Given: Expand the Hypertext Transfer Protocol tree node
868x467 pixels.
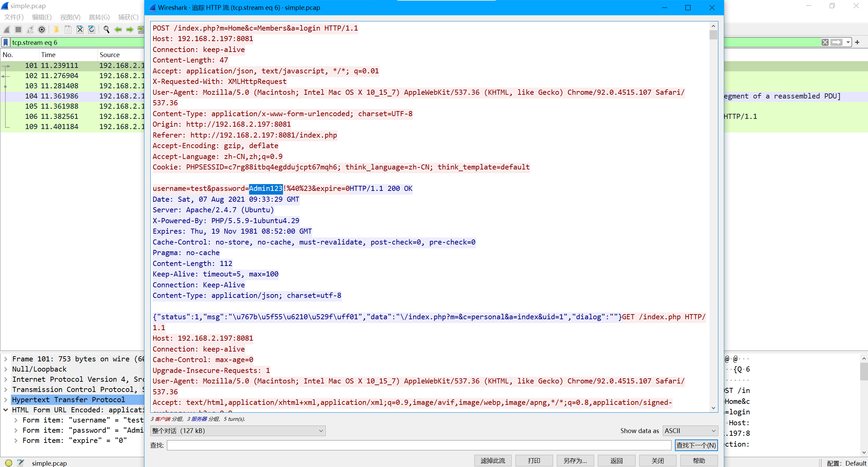Looking at the screenshot, I should point(6,400).
